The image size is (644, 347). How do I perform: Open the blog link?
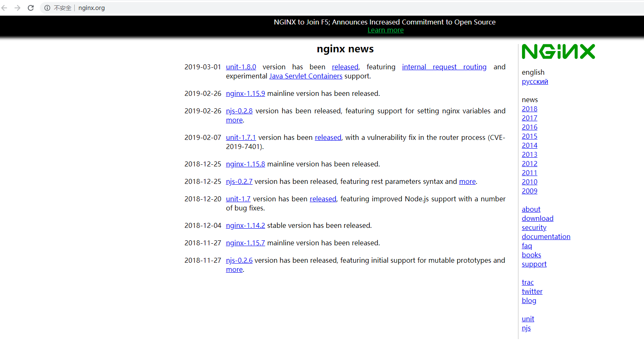point(529,301)
